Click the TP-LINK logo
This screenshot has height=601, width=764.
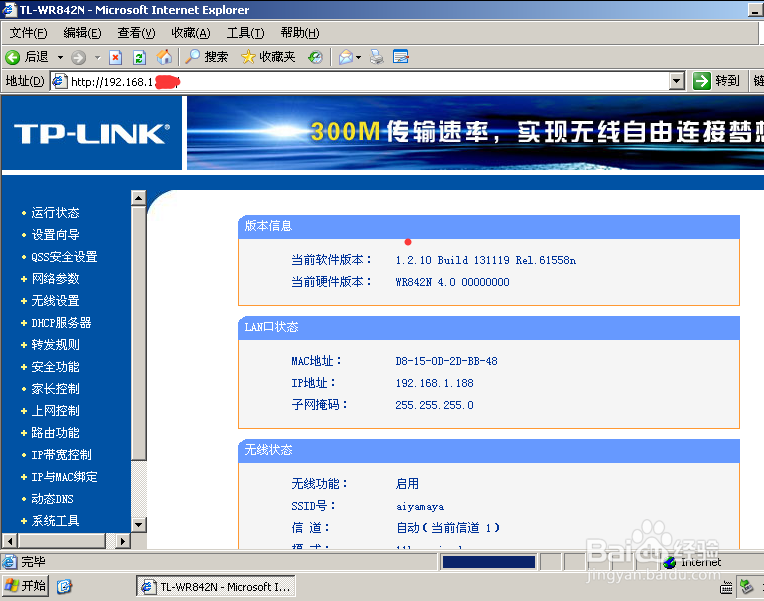92,134
